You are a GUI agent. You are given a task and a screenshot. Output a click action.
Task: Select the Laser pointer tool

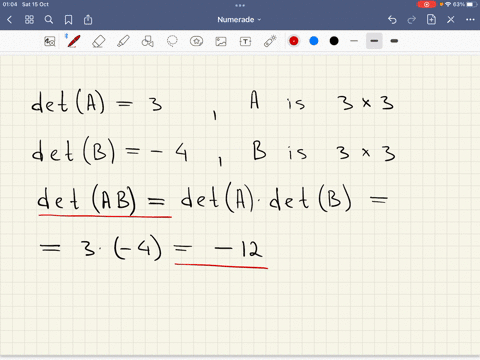[x=270, y=41]
